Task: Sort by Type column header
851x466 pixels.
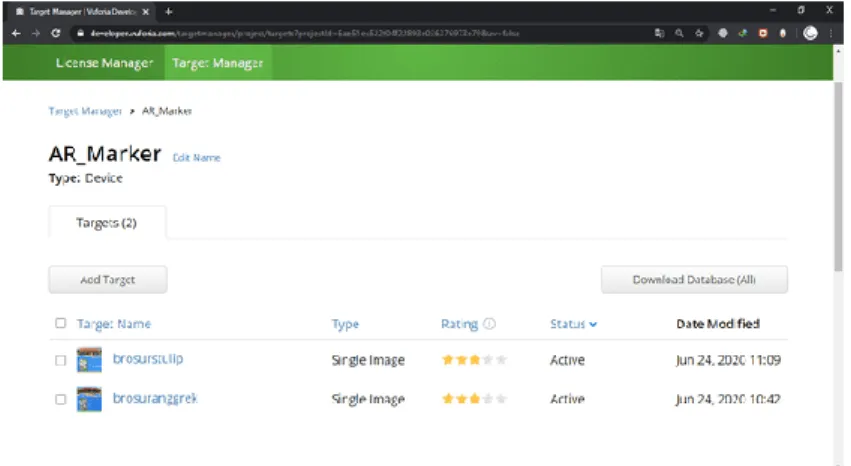Action: (x=345, y=324)
